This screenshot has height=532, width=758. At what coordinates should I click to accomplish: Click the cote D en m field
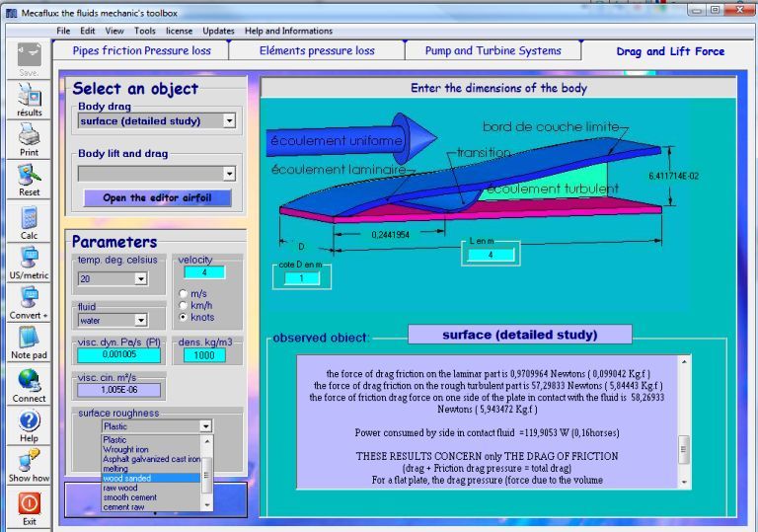point(302,278)
